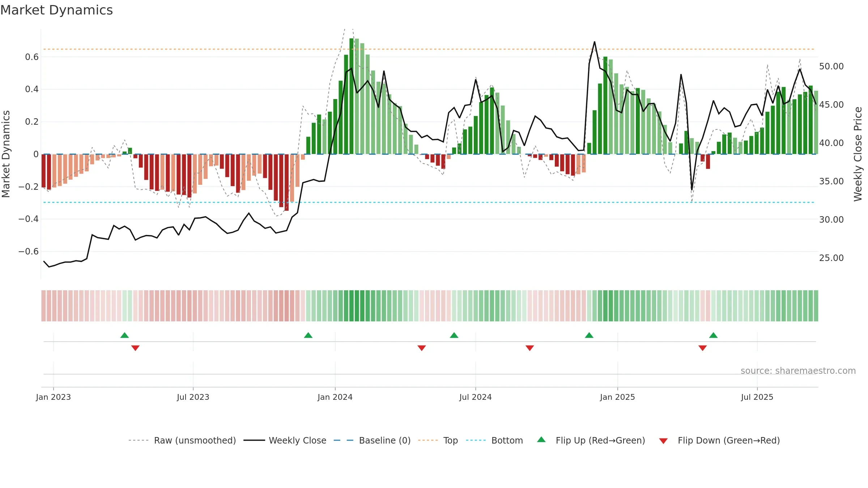Click the first flip-up marker in early 2023

pos(124,335)
